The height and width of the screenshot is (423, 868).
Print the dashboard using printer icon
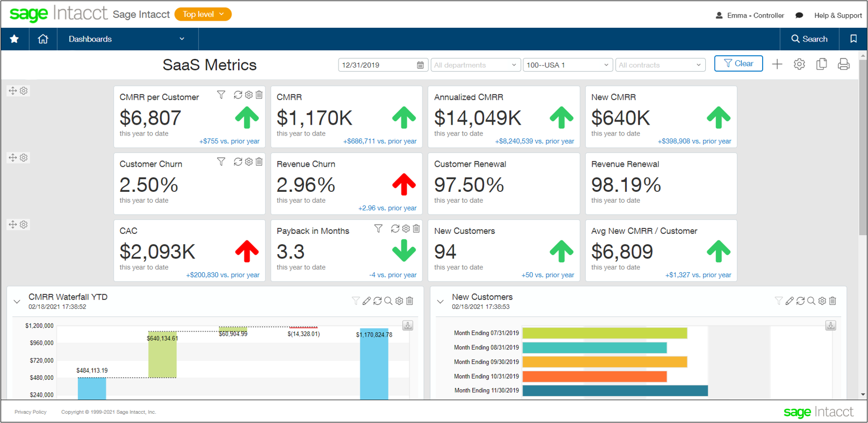(x=843, y=64)
